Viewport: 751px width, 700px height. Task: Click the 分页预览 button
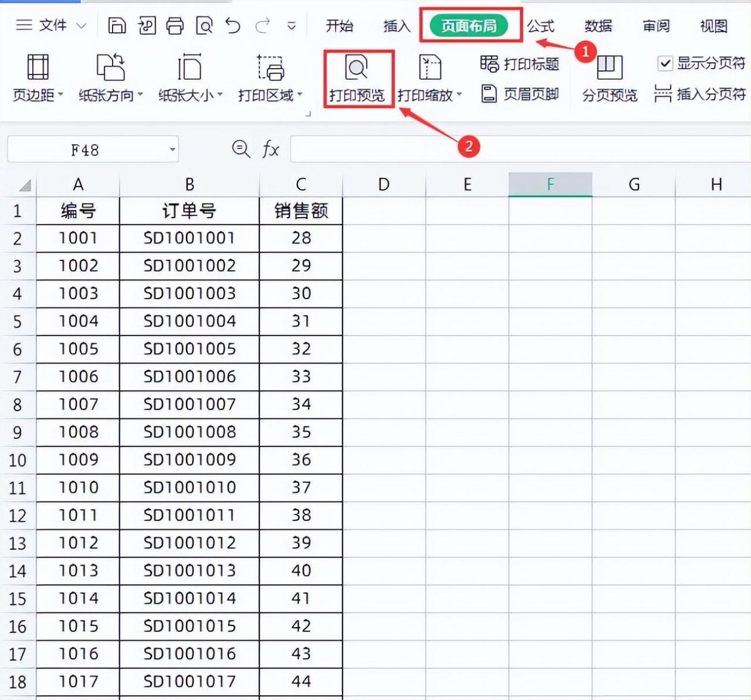pyautogui.click(x=610, y=79)
